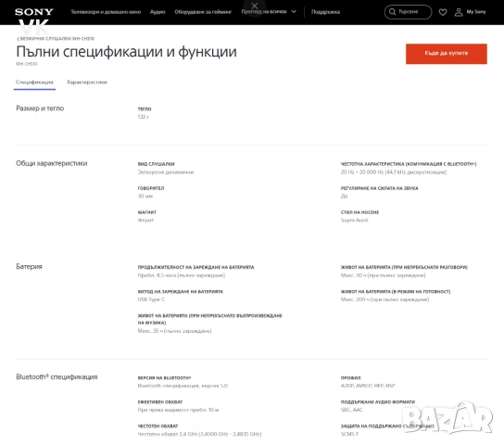The width and height of the screenshot is (504, 445).
Task: Click the 20 Hz – 20 000 Hz value
Action: (394, 172)
